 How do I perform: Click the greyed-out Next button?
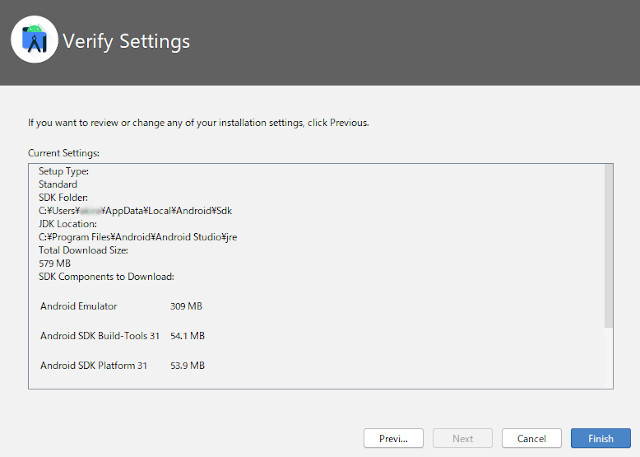point(462,438)
